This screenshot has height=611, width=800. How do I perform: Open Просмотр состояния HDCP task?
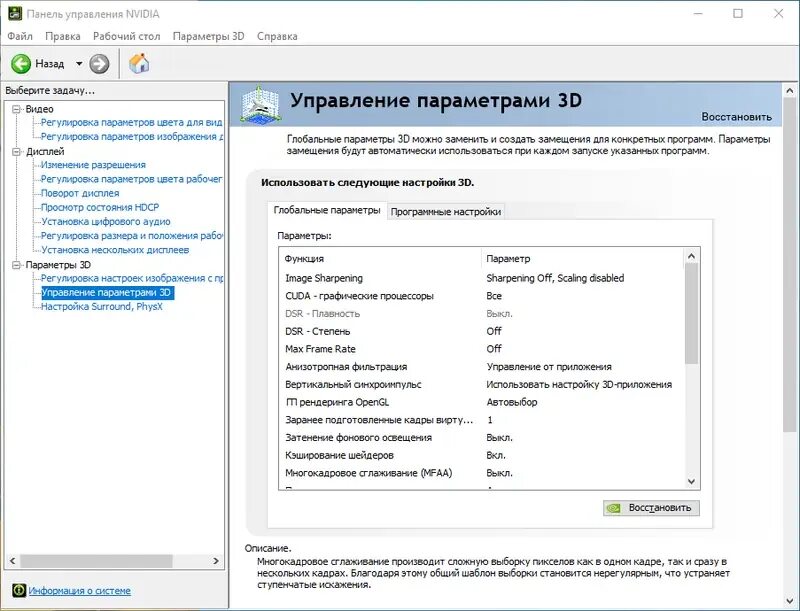click(x=100, y=207)
